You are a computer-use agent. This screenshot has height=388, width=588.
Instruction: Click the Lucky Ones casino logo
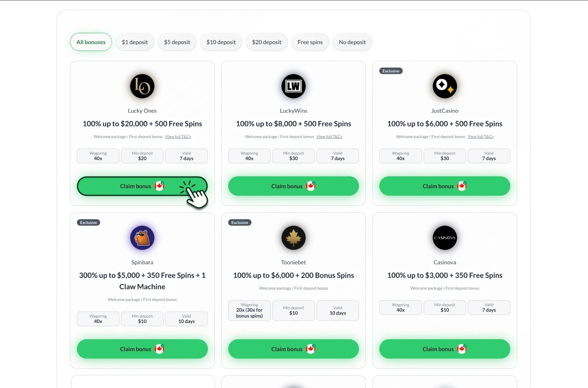click(142, 86)
